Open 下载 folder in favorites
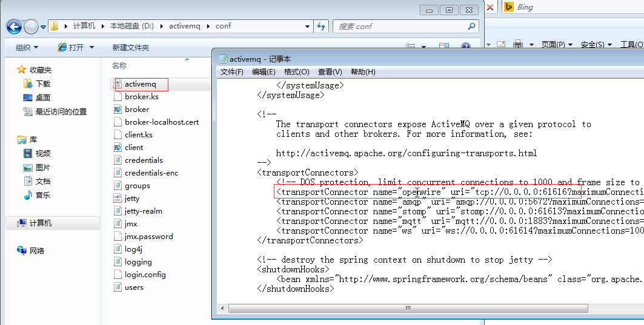This screenshot has height=325, width=644. 43,84
